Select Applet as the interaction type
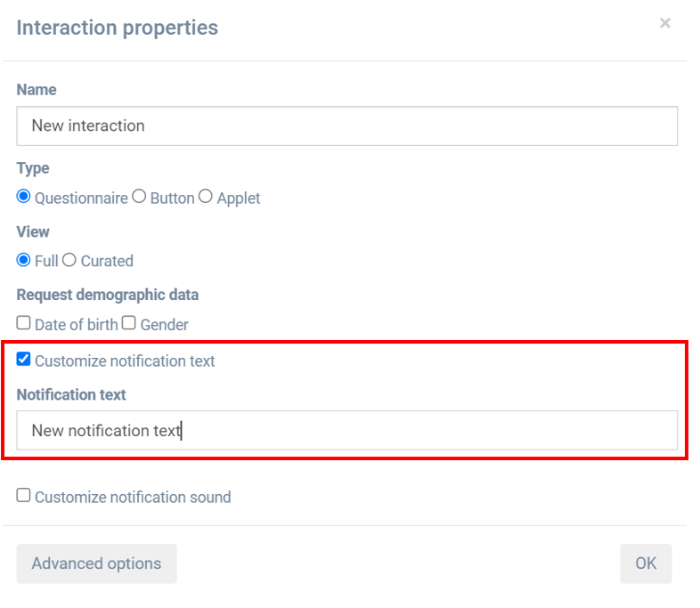Image resolution: width=700 pixels, height=608 pixels. [206, 197]
